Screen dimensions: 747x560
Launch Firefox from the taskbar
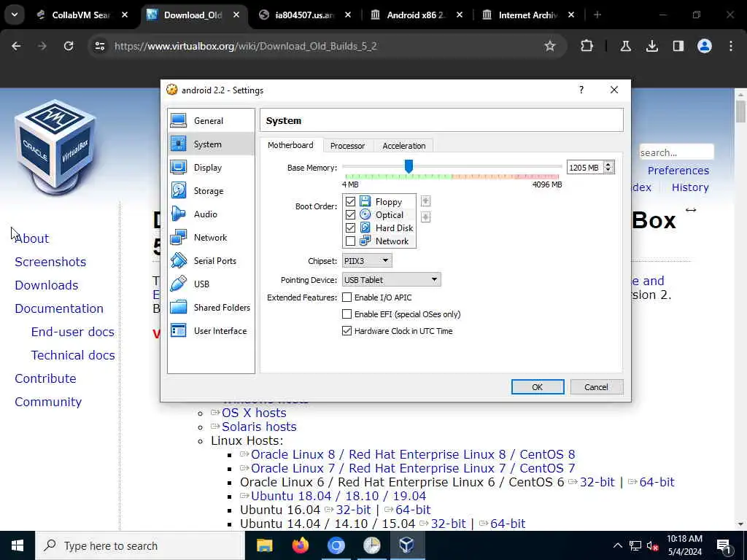coord(300,545)
